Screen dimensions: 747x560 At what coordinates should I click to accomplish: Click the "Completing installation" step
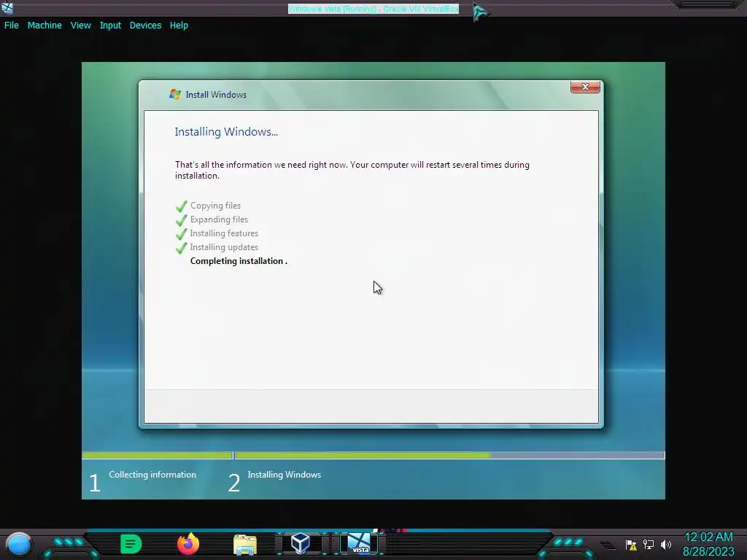coord(237,261)
